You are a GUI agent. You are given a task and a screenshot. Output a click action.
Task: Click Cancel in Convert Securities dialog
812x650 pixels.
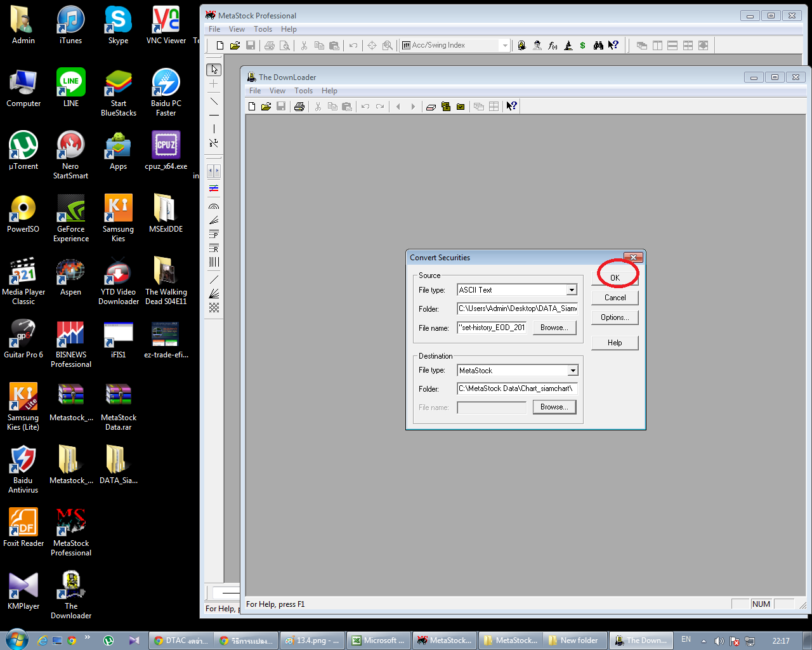click(615, 298)
